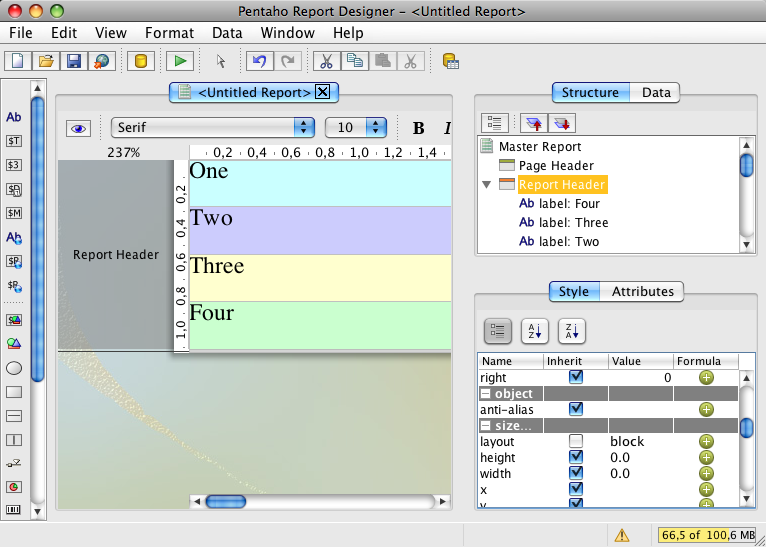
Task: Select the $M message-field element in palette
Action: pyautogui.click(x=14, y=213)
